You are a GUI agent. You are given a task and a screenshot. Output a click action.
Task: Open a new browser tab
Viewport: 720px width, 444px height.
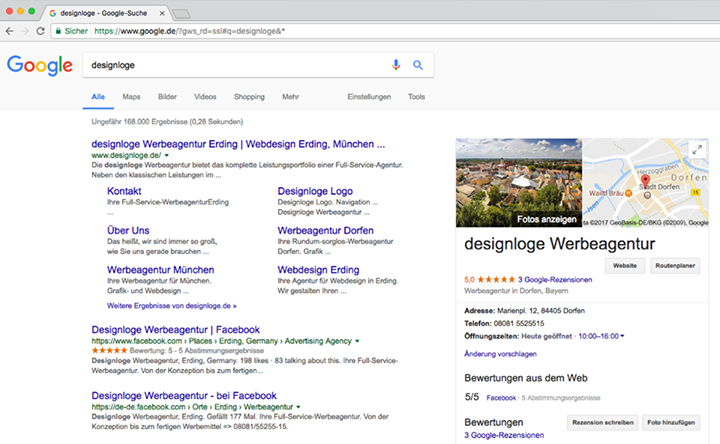pyautogui.click(x=181, y=14)
